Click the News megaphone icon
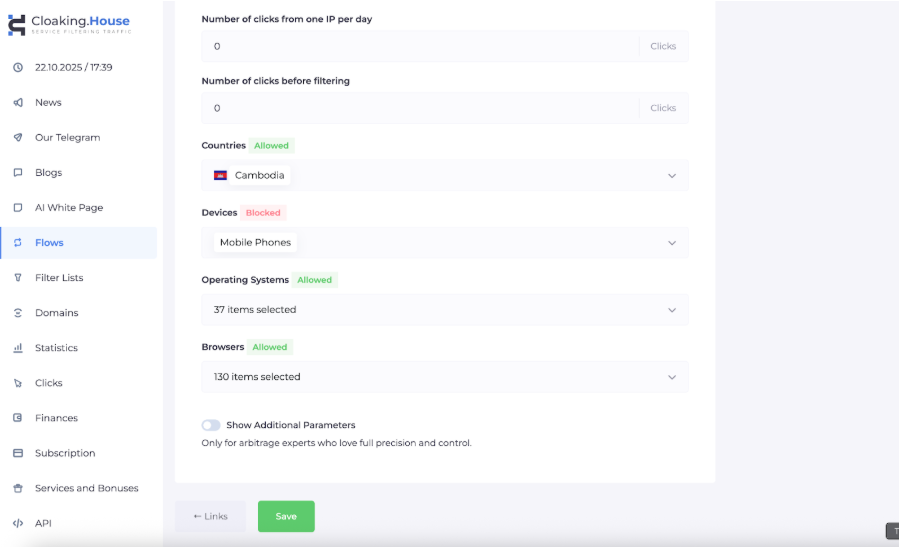 [x=18, y=103]
